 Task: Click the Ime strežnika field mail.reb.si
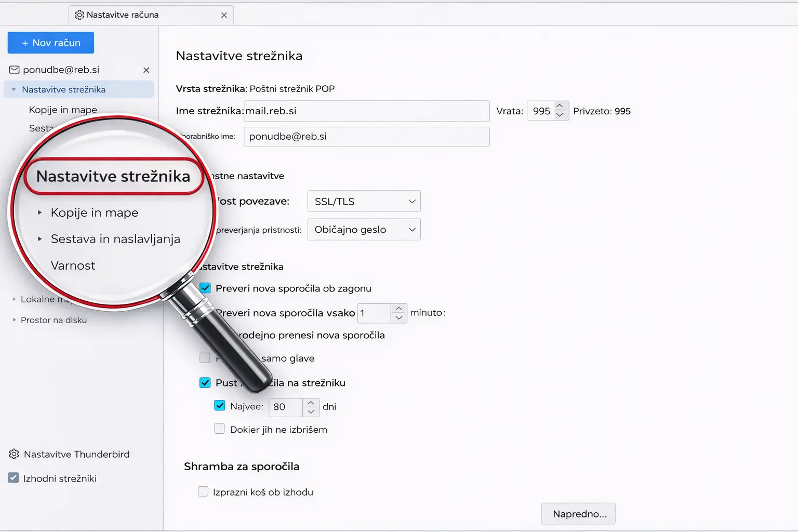point(366,111)
